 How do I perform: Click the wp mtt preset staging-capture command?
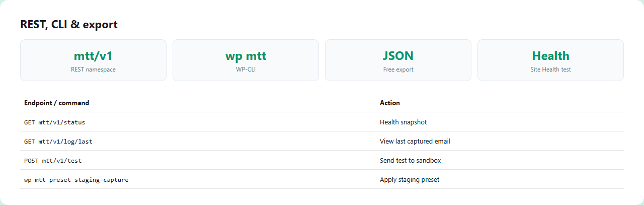(76, 179)
